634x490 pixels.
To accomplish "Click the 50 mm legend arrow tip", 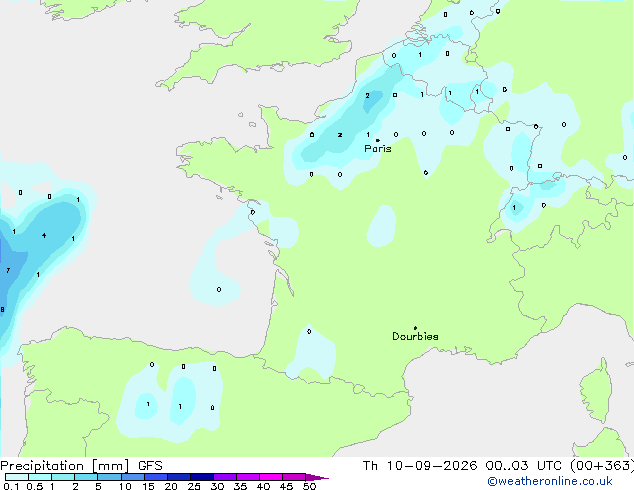I will pyautogui.click(x=317, y=477).
